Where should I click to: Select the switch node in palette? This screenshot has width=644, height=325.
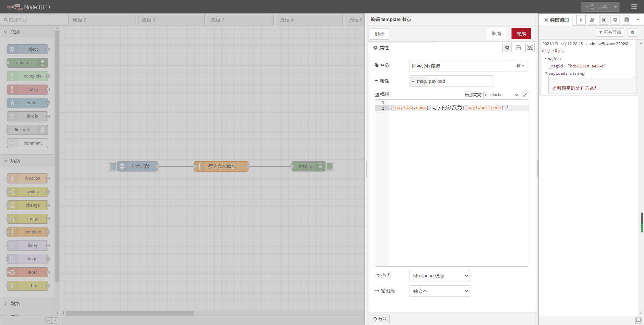28,192
